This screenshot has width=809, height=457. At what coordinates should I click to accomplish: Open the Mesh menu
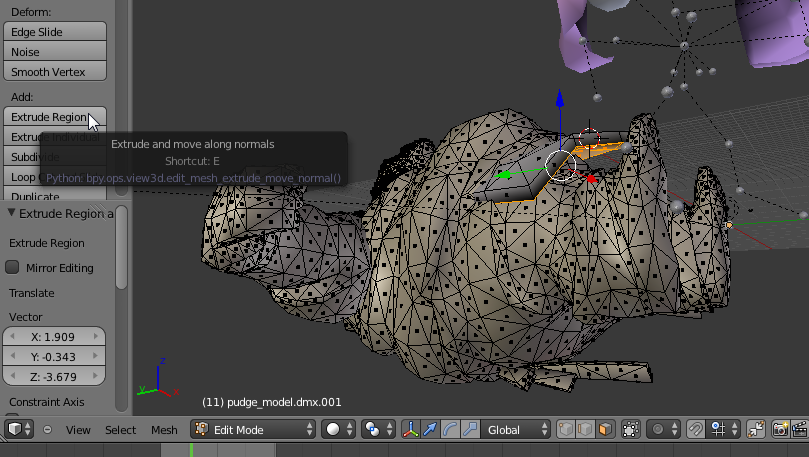point(164,430)
